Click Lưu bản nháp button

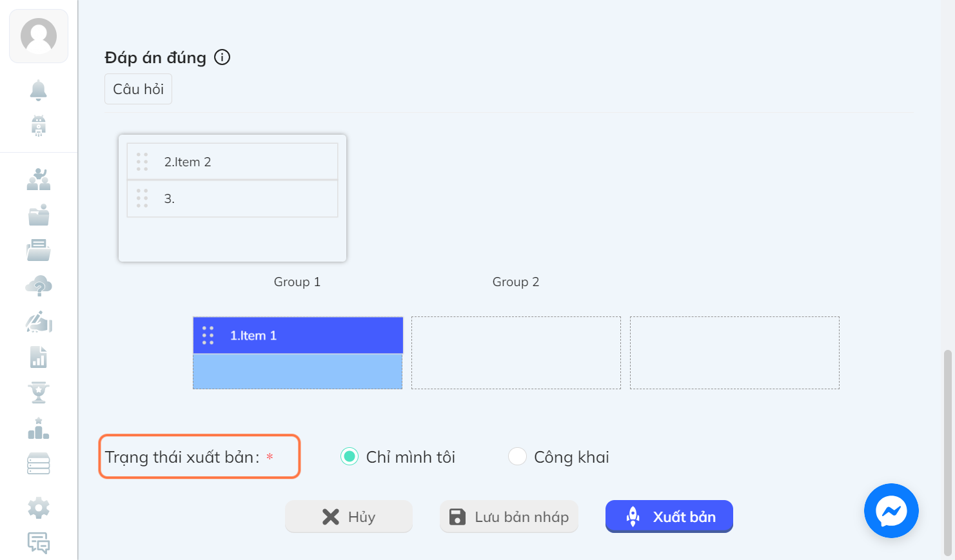point(509,517)
